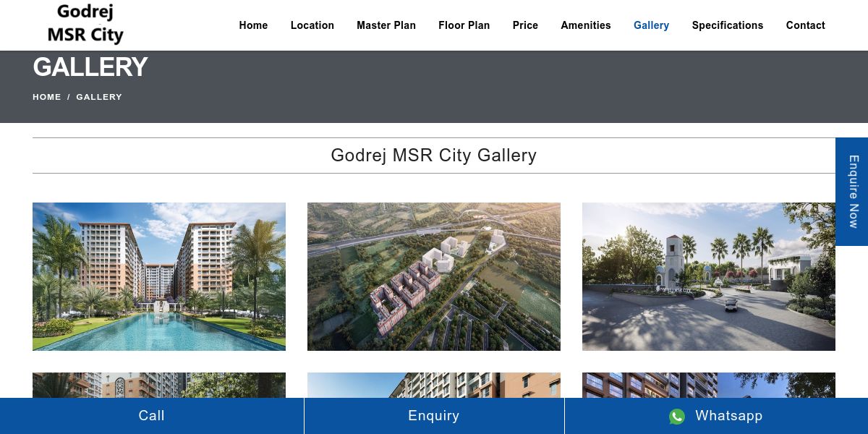
Task: Click the GALLERY breadcrumb text
Action: [x=99, y=97]
